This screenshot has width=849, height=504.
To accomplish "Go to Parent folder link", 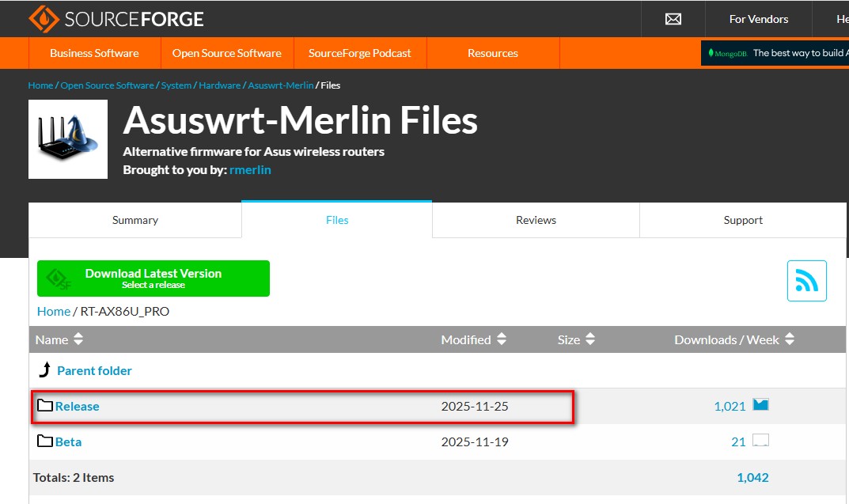I will pos(94,371).
